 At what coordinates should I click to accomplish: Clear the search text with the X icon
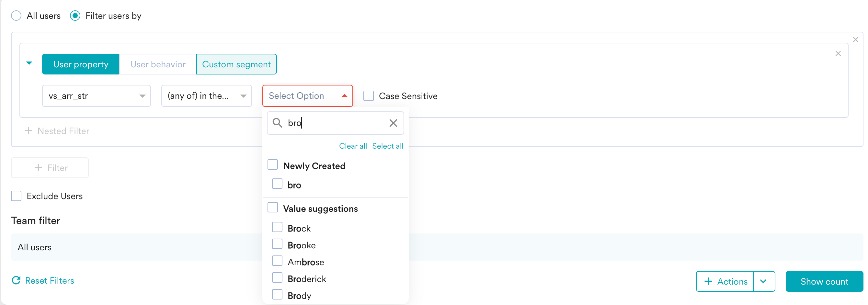393,123
